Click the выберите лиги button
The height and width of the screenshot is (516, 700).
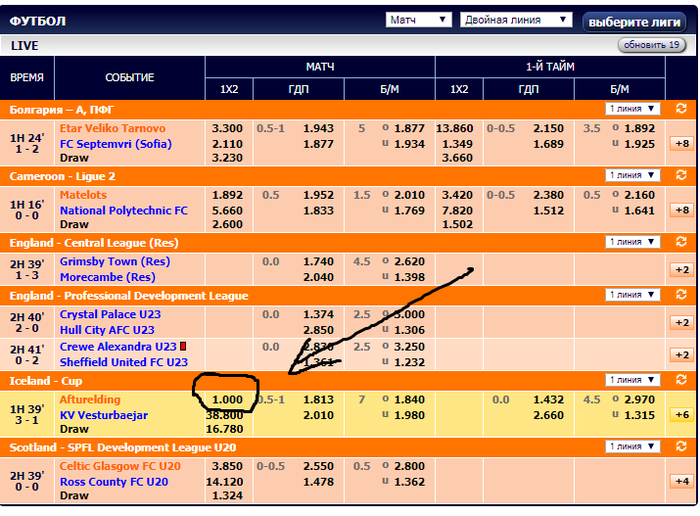coord(634,22)
